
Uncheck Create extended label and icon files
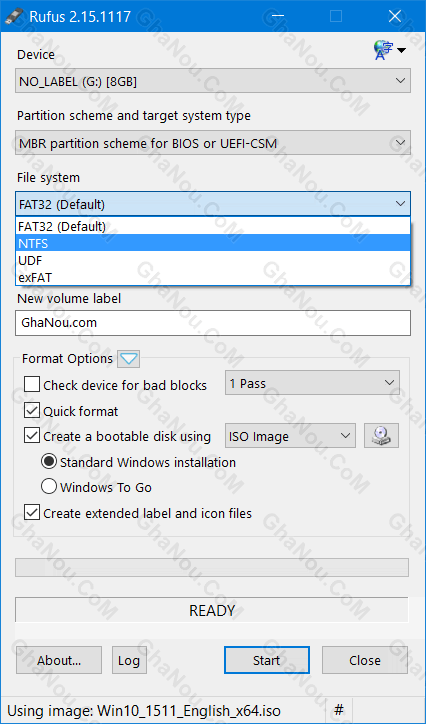point(32,513)
